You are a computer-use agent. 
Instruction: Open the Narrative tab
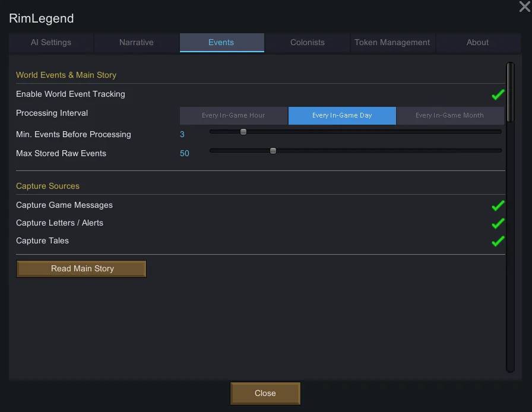coord(136,43)
